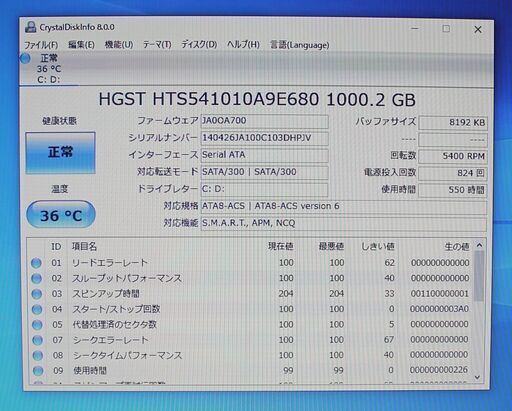Open the 言語(Language) menu

click(x=299, y=45)
